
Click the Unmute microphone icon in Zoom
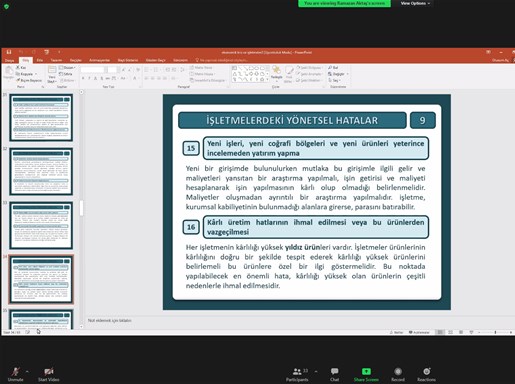pos(15,371)
